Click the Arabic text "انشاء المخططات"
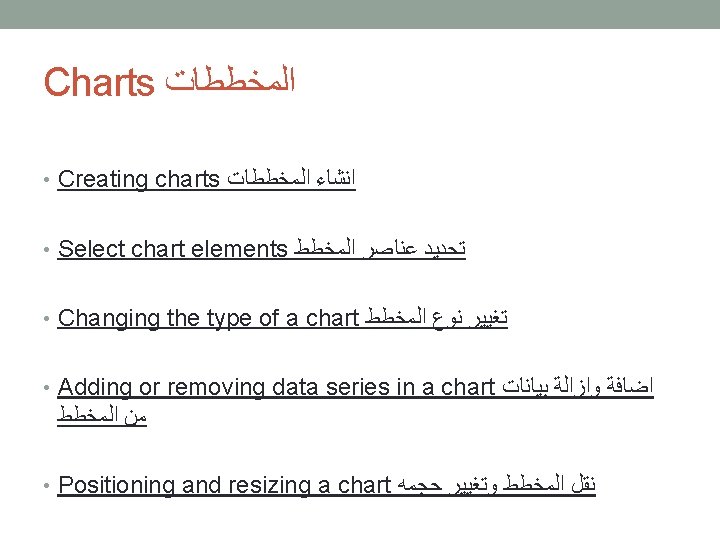This screenshot has width=720, height=540. click(x=291, y=178)
